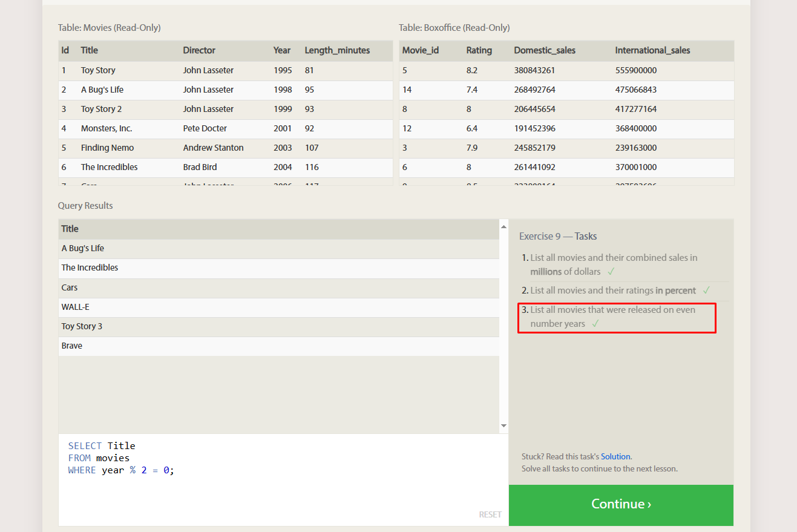Click the 'Table: Boxoffice (Read-Only)' label
The height and width of the screenshot is (532, 797).
[x=454, y=28]
